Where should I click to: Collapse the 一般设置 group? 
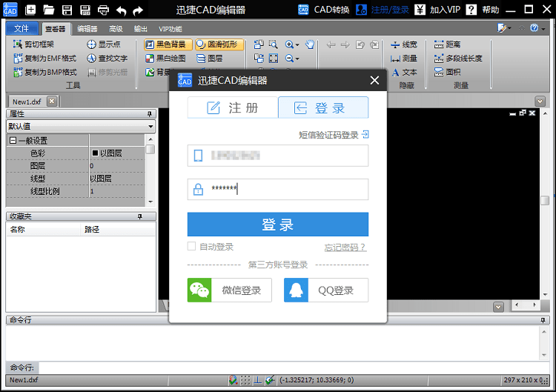[13, 141]
